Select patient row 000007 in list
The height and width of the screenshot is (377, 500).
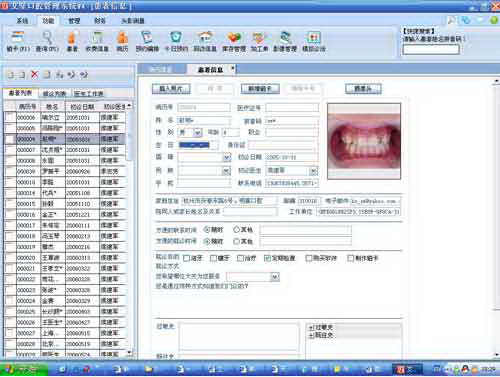[66, 150]
